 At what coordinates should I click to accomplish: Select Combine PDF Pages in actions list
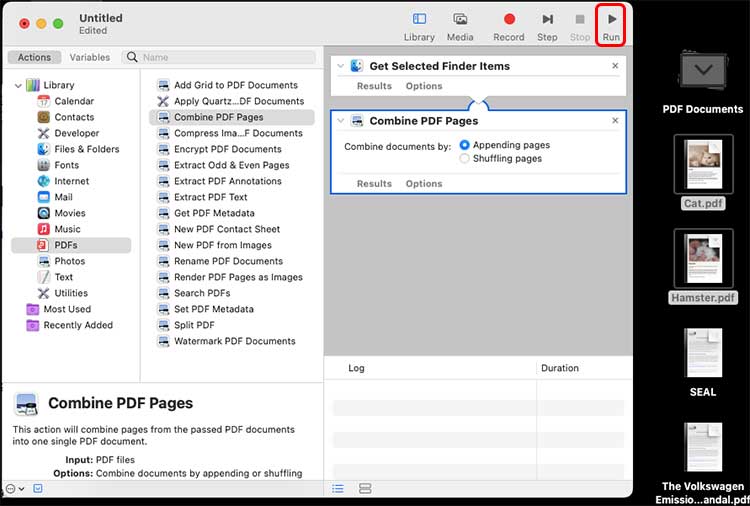(x=232, y=117)
